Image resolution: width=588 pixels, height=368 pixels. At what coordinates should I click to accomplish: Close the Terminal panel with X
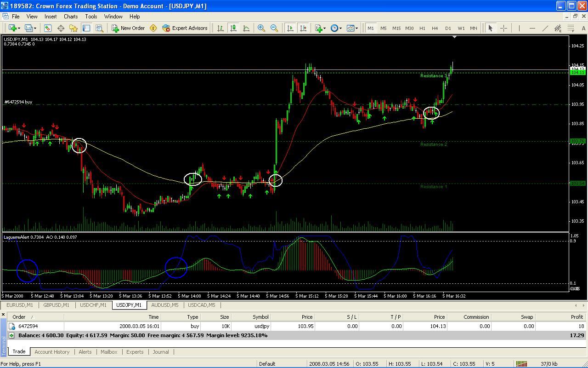pos(3,315)
